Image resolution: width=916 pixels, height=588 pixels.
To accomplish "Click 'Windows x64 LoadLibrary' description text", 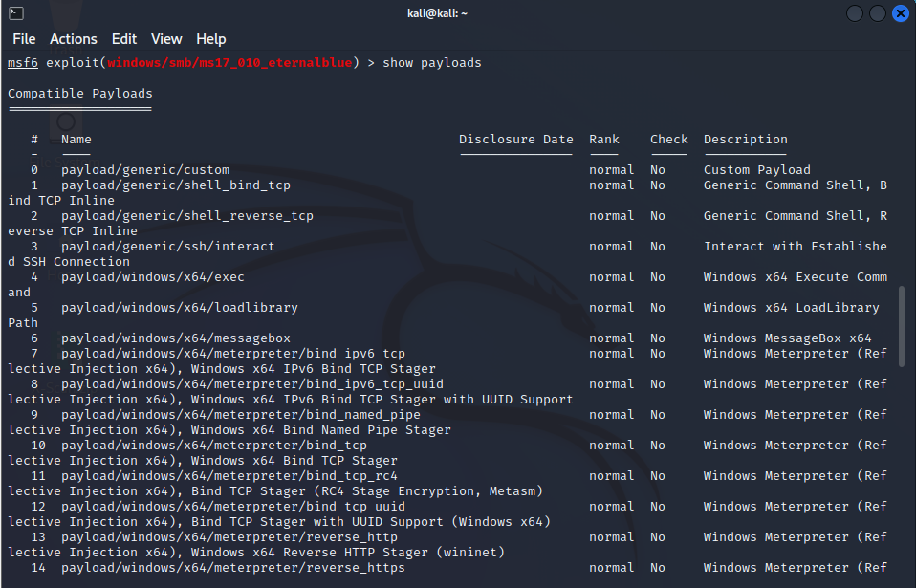I will [x=792, y=307].
